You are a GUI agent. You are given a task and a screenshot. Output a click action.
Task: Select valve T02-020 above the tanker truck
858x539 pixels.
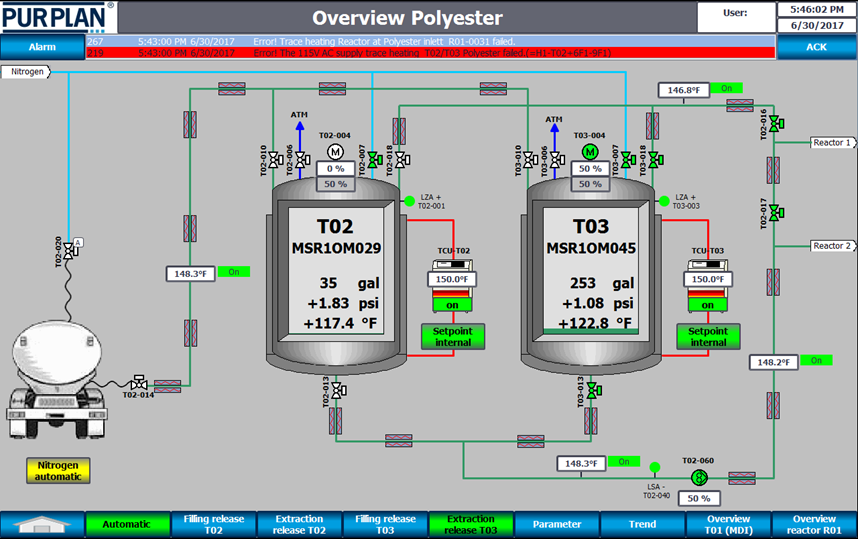pyautogui.click(x=69, y=254)
